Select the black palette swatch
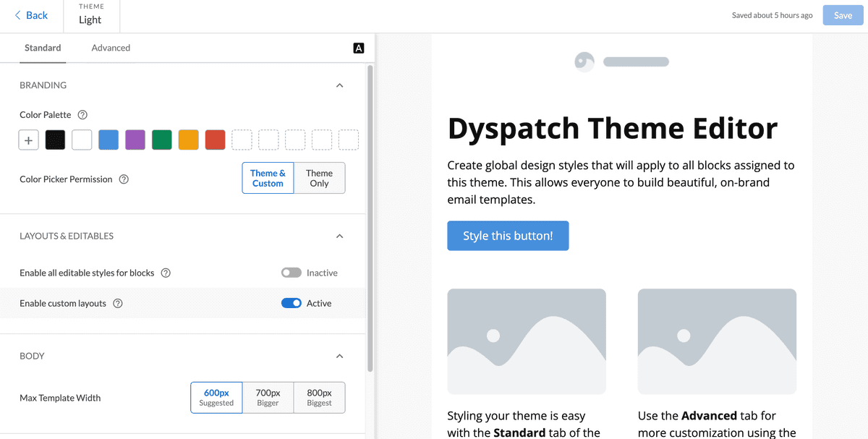This screenshot has width=868, height=439. click(x=55, y=140)
